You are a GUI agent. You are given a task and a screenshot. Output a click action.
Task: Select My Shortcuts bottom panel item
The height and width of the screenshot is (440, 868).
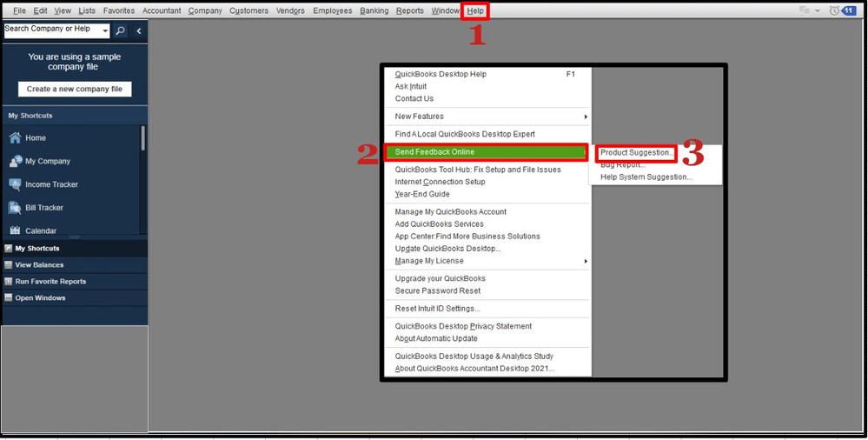(x=75, y=249)
